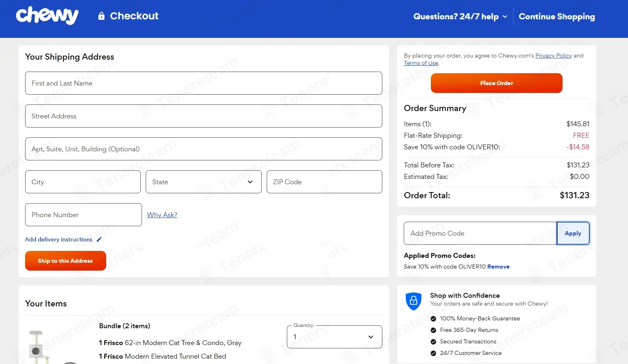This screenshot has height=364, width=628.
Task: Click the Apply promo code button
Action: pyautogui.click(x=573, y=233)
